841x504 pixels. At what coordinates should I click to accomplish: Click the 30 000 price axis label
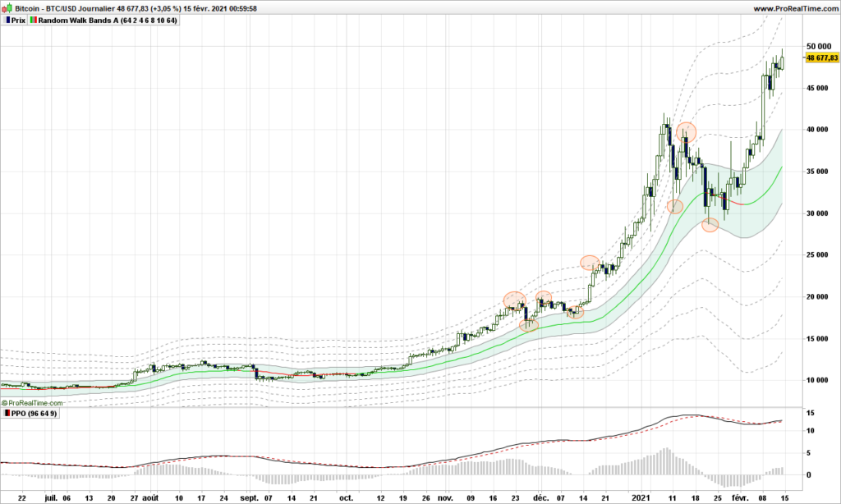coord(817,213)
